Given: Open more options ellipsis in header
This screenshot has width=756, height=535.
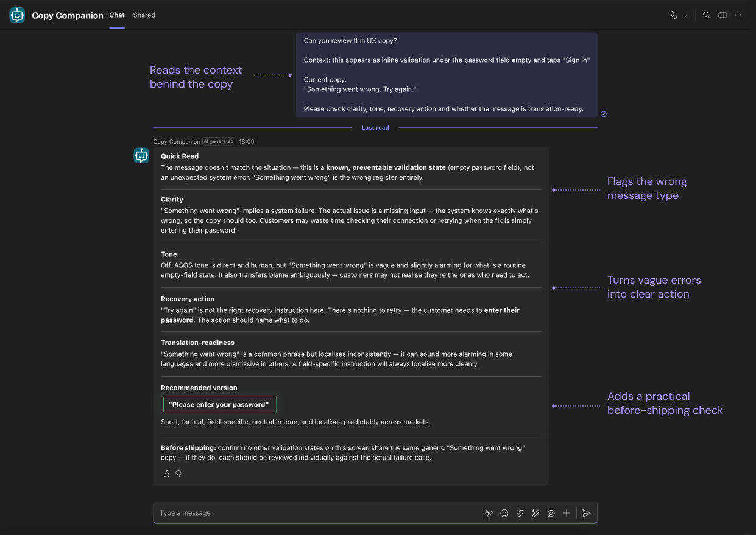Looking at the screenshot, I should [x=738, y=15].
